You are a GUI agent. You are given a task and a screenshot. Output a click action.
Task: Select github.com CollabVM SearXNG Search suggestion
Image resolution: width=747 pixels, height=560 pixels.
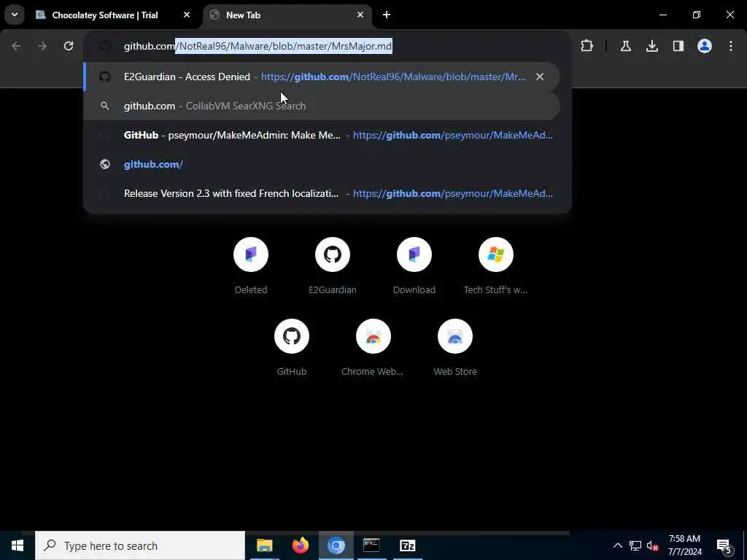click(322, 106)
